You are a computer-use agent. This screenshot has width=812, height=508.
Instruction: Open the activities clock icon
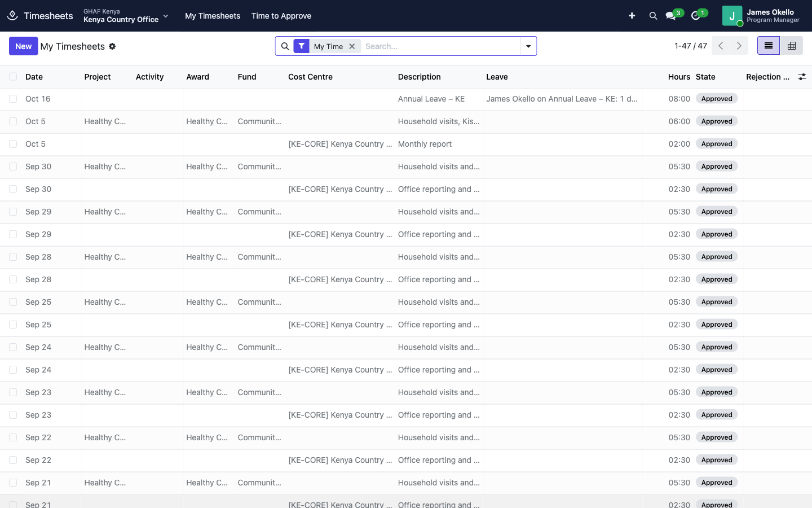(696, 16)
